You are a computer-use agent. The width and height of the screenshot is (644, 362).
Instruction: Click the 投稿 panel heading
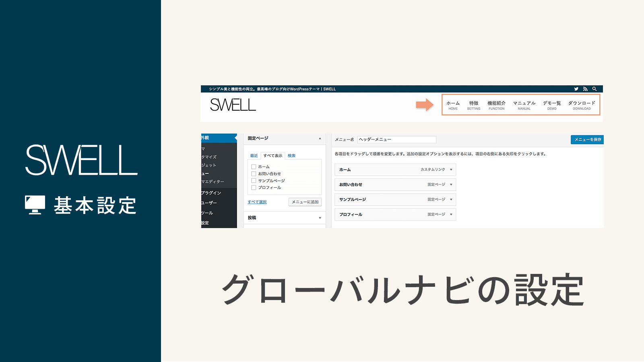pyautogui.click(x=252, y=218)
